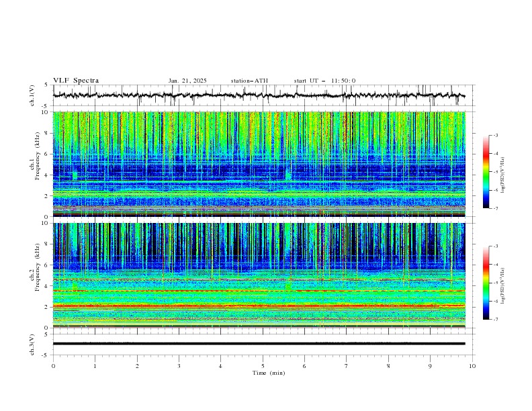The height and width of the screenshot is (411, 532).
Task: Click the ch.1 spectrogram panel
Action: pyautogui.click(x=259, y=164)
